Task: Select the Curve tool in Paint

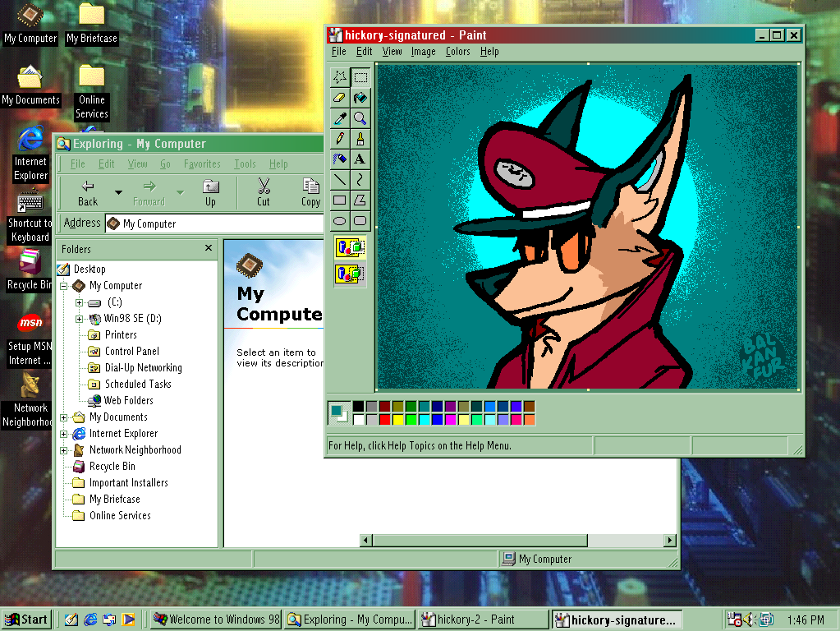Action: (x=360, y=180)
